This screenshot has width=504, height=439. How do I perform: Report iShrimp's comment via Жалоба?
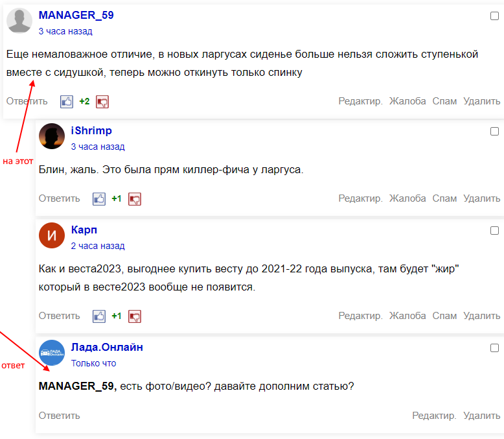coord(407,198)
